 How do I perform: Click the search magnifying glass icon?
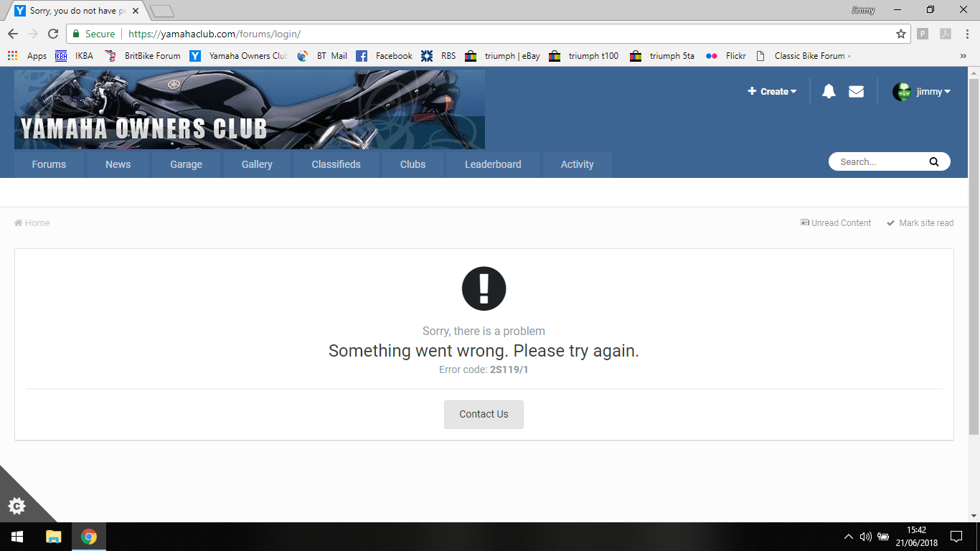(x=933, y=162)
